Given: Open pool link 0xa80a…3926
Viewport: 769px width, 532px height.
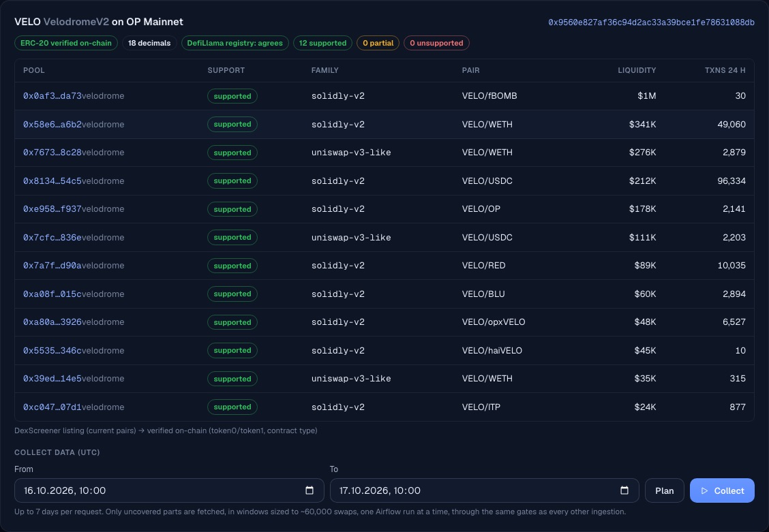Looking at the screenshot, I should coord(52,322).
